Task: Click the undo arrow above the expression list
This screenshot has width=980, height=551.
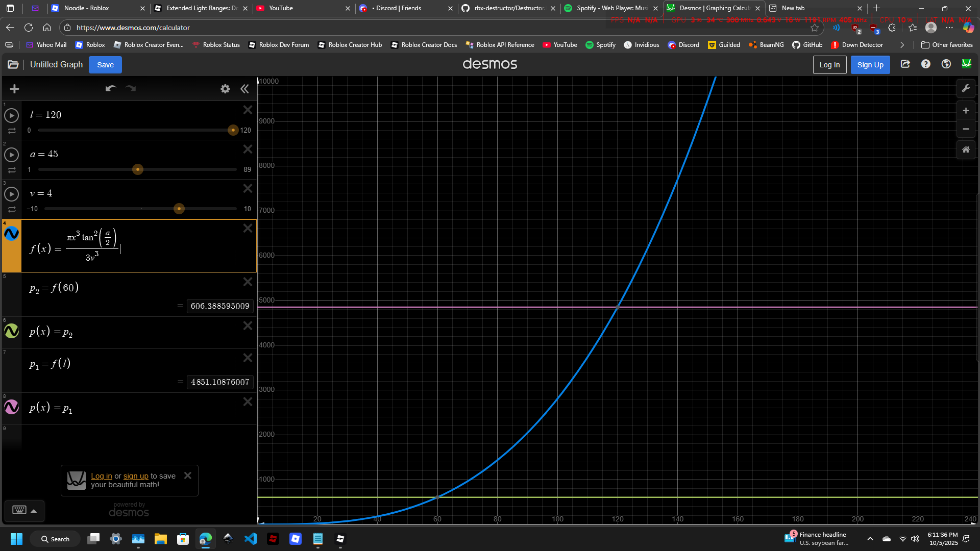Action: [110, 88]
